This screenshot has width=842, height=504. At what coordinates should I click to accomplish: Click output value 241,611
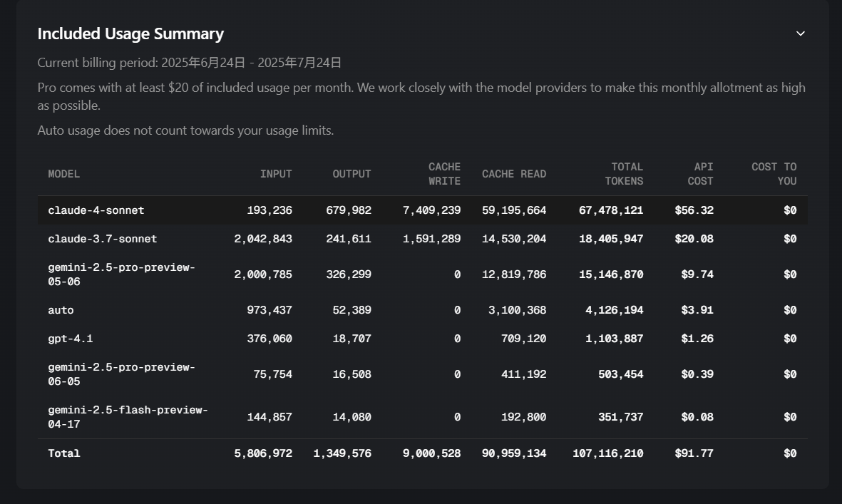(349, 239)
